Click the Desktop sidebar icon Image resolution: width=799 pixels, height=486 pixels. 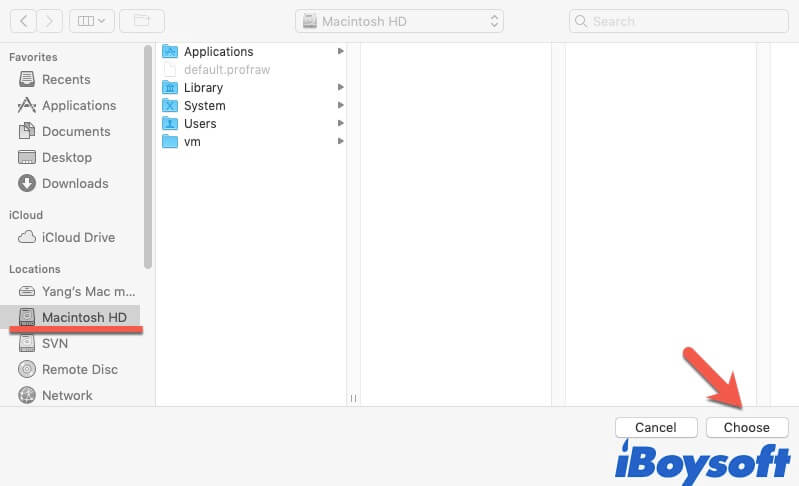click(27, 158)
